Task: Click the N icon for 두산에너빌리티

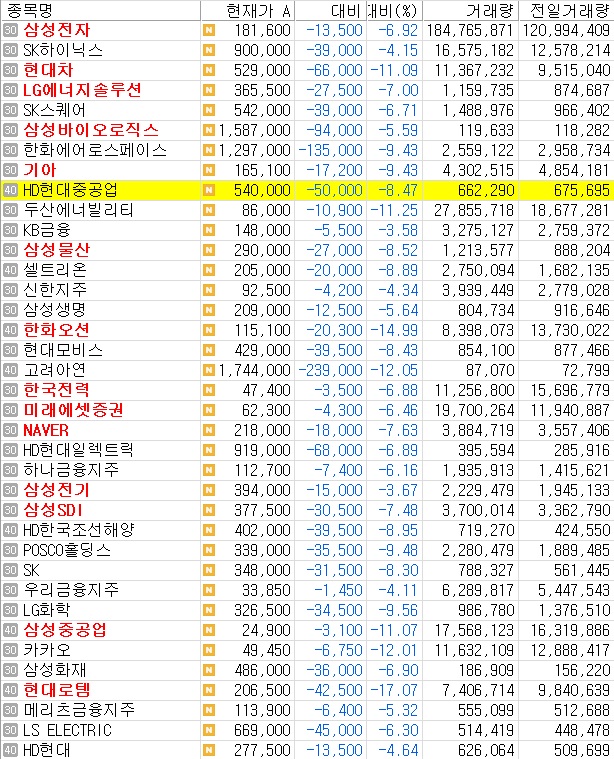Action: pos(209,211)
